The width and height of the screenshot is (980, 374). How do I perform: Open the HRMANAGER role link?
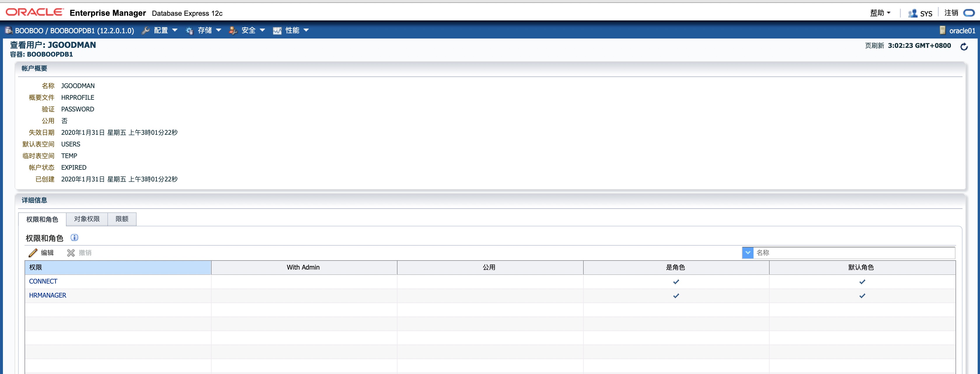coord(48,296)
